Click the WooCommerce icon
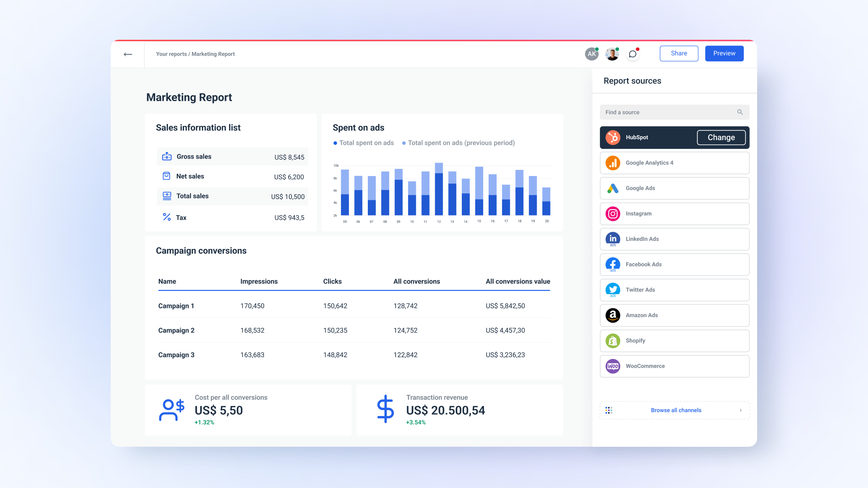 [x=613, y=366]
